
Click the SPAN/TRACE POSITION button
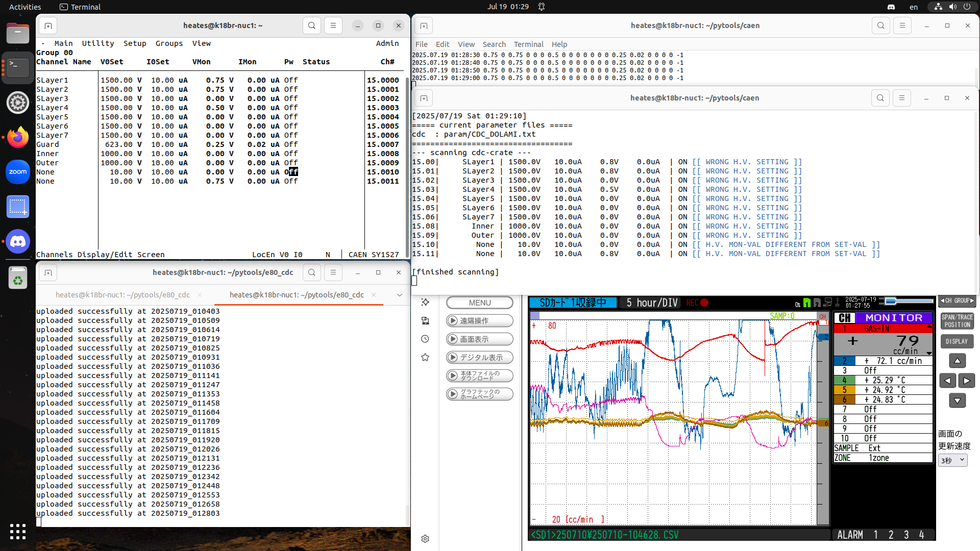click(x=957, y=321)
